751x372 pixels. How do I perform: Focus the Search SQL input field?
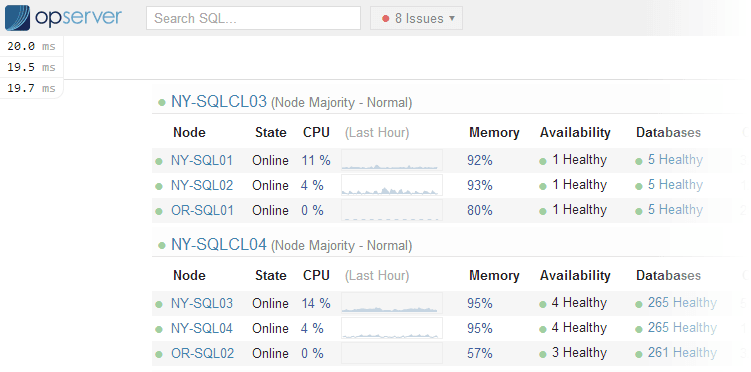coord(253,18)
